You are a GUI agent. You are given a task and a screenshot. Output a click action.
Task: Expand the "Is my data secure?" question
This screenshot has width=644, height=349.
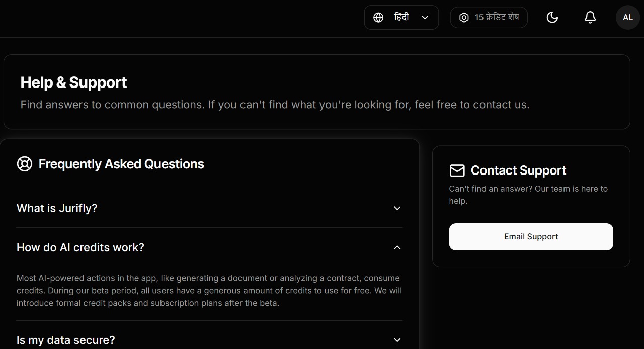[x=66, y=340]
